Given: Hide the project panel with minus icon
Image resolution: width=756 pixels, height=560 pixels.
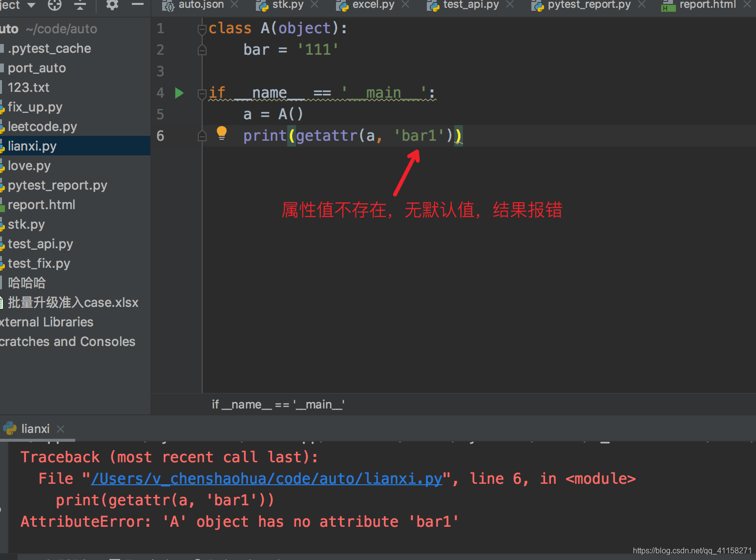Looking at the screenshot, I should pyautogui.click(x=138, y=4).
